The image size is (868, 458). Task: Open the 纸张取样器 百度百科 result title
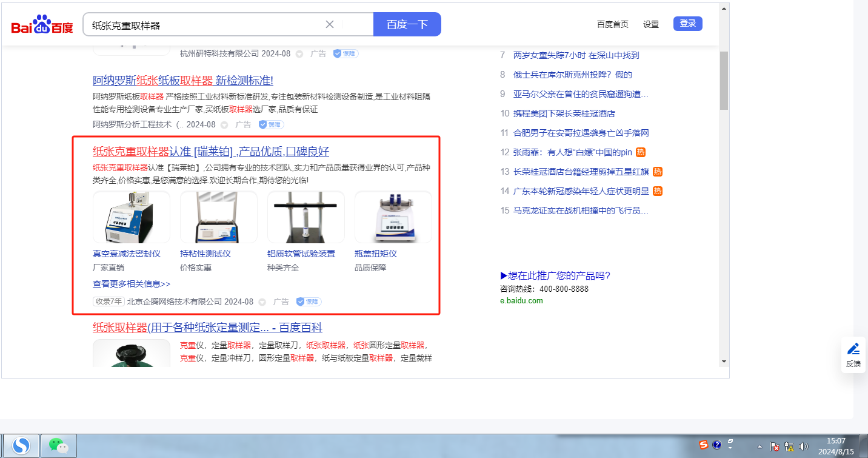(x=207, y=328)
